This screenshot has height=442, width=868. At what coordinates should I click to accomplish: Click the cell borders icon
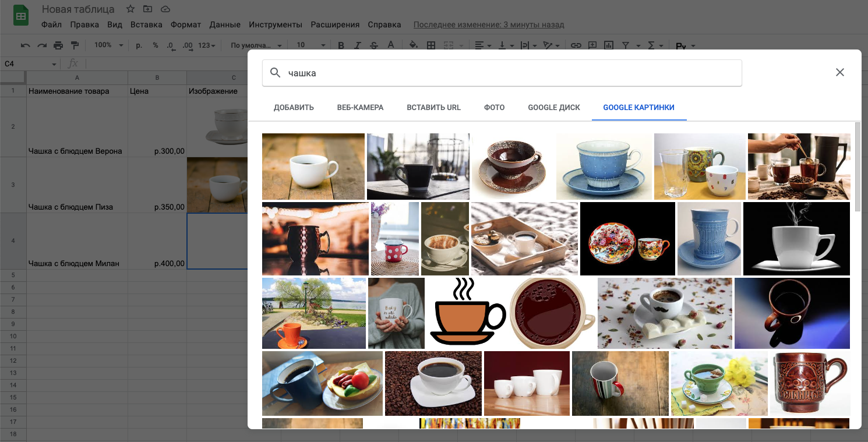[431, 45]
